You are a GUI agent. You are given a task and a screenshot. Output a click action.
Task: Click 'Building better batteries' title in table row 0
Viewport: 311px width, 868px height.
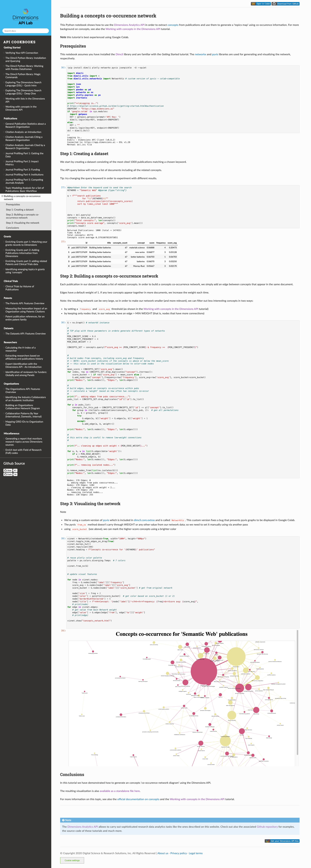100,247
